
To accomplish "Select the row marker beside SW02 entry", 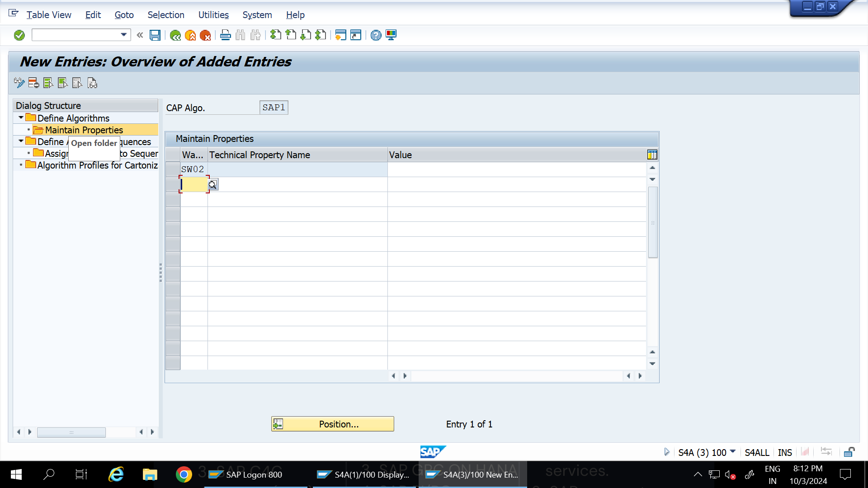I will 172,169.
